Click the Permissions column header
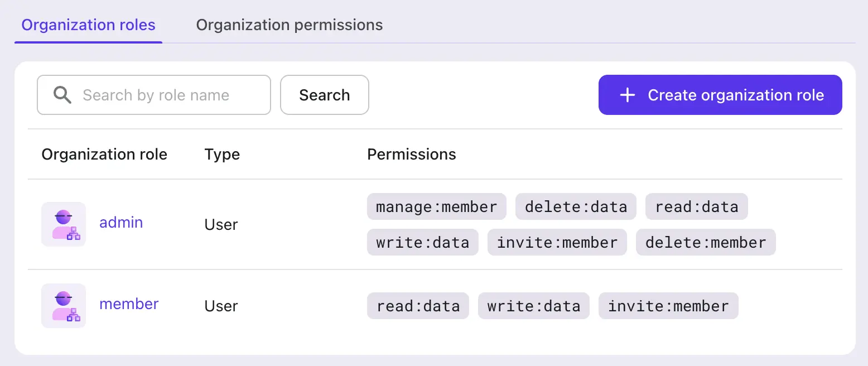This screenshot has width=868, height=366. (x=411, y=154)
